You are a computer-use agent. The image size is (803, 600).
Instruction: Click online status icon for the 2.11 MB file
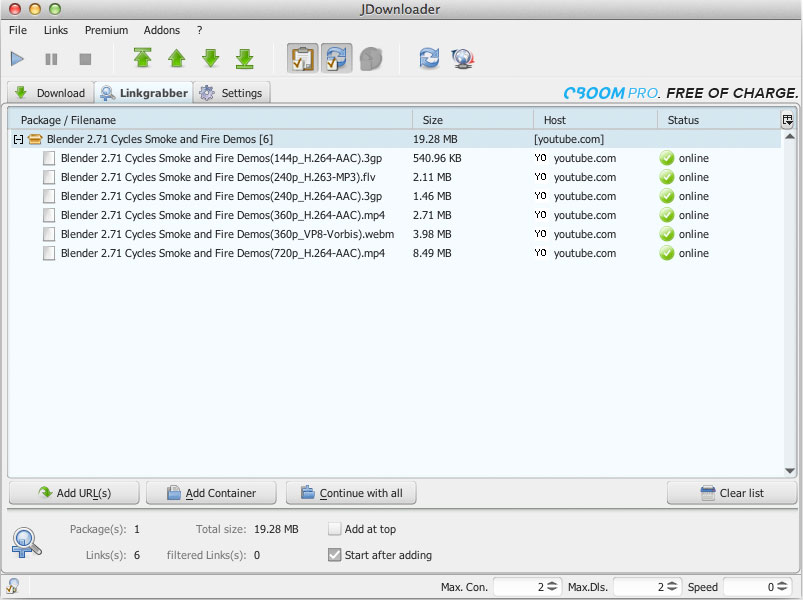pos(667,177)
